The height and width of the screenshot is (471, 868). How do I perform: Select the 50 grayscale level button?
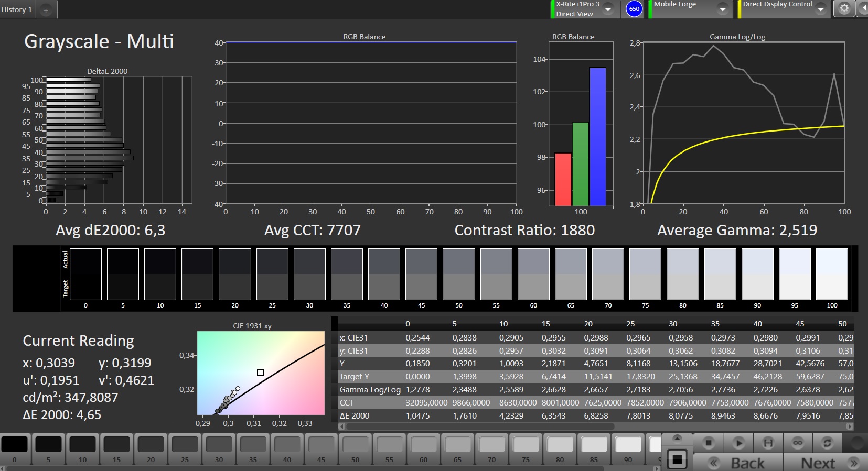click(x=355, y=449)
